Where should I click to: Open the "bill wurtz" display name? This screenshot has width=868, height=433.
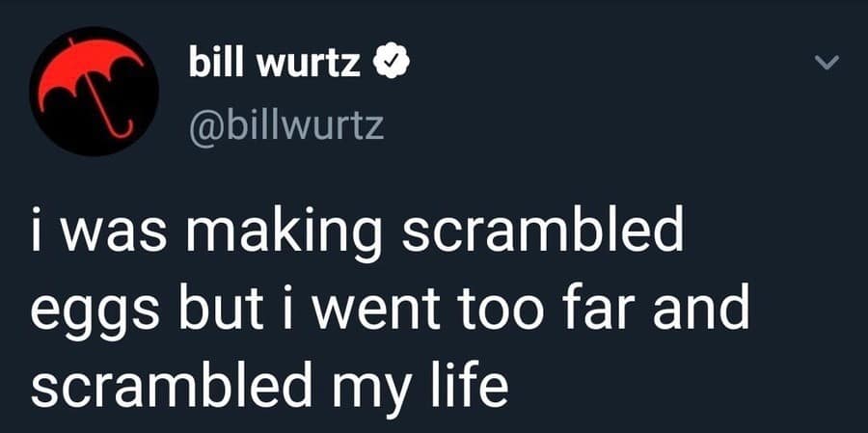pyautogui.click(x=276, y=64)
